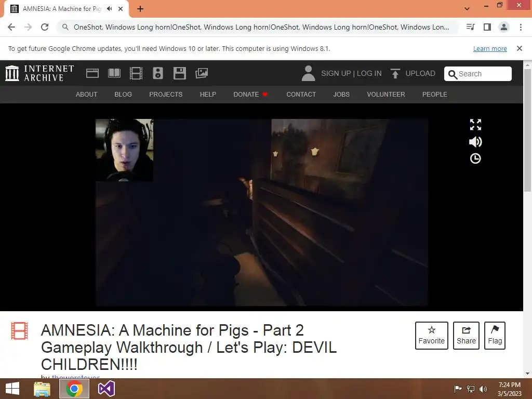
Task: Open File Explorer from the taskbar
Action: point(42,389)
